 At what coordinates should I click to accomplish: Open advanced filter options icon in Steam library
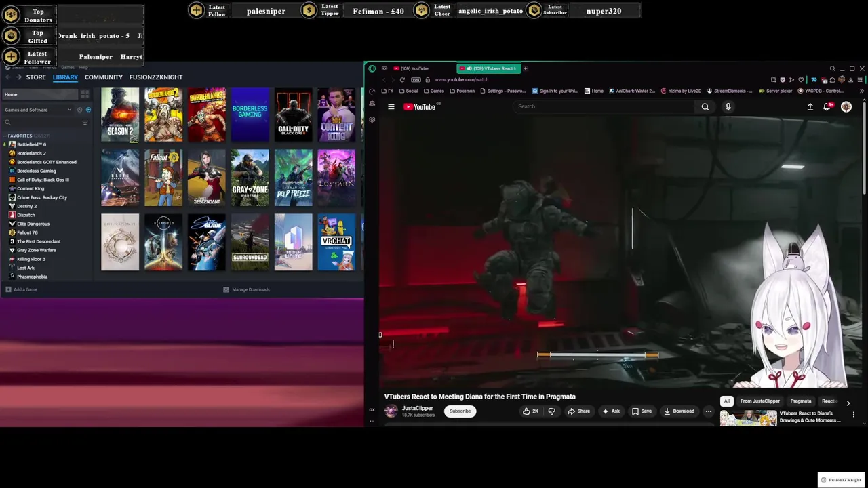[85, 123]
